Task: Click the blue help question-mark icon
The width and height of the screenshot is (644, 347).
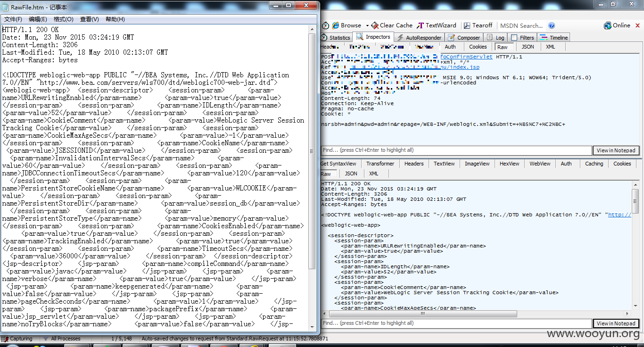Action: (x=552, y=25)
